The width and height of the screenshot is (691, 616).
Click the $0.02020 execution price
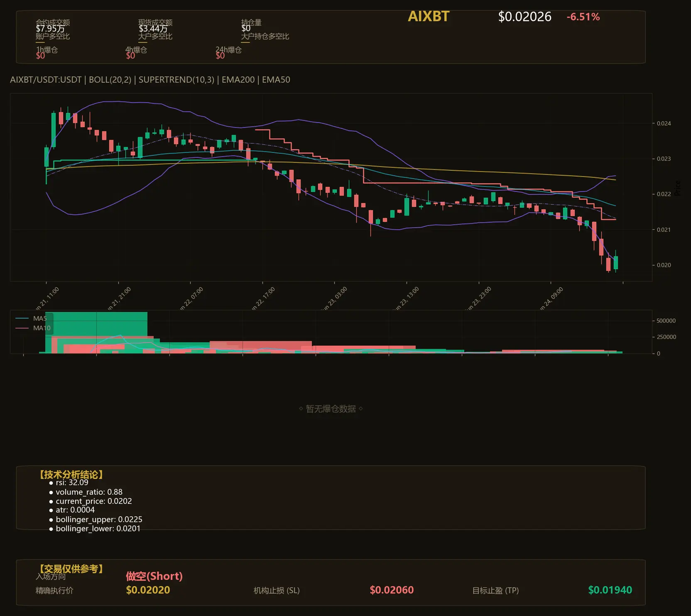coord(148,590)
